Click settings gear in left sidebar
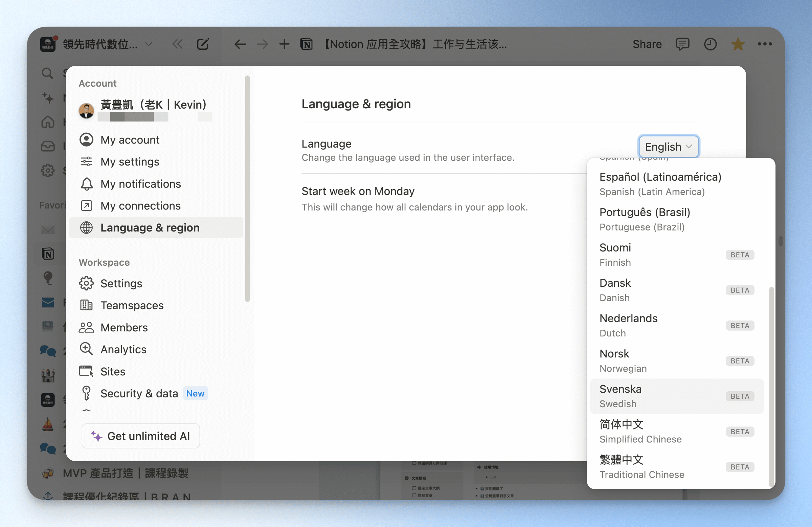Viewport: 812px width, 527px height. [48, 170]
